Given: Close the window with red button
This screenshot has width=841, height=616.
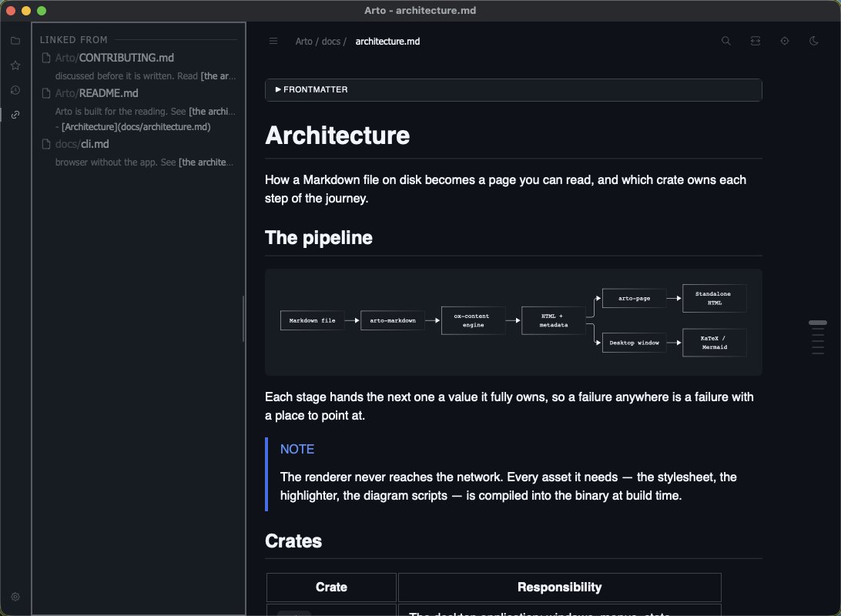Looking at the screenshot, I should click(11, 11).
